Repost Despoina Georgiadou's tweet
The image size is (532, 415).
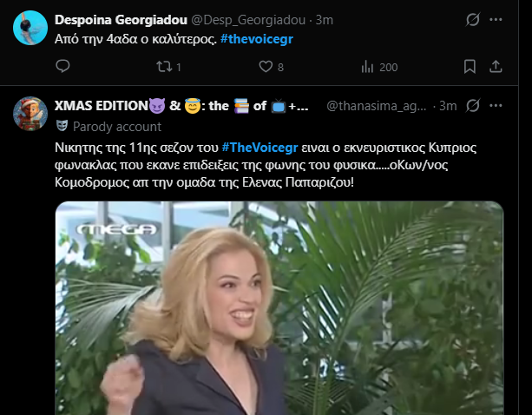[161, 67]
